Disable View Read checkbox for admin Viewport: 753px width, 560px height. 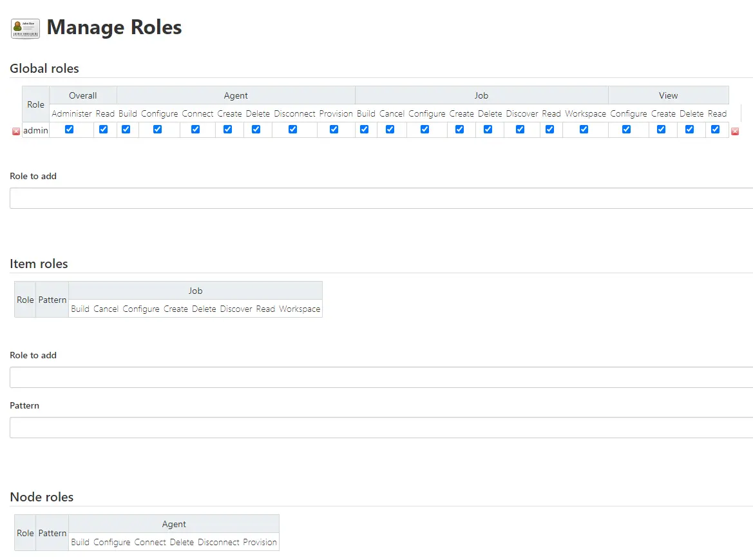(x=716, y=130)
